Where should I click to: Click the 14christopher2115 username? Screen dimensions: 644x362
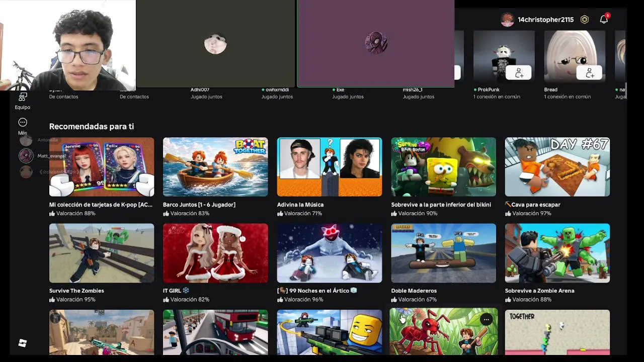pos(546,20)
